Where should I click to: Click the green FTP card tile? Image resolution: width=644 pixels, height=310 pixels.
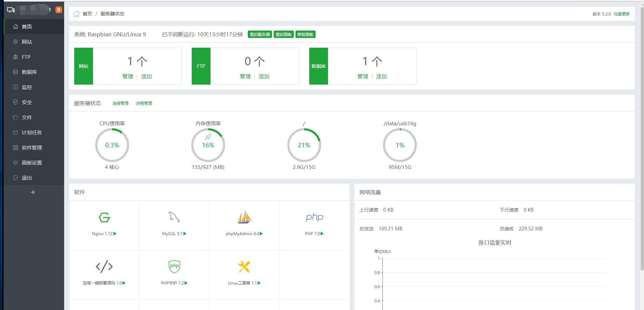coord(201,66)
